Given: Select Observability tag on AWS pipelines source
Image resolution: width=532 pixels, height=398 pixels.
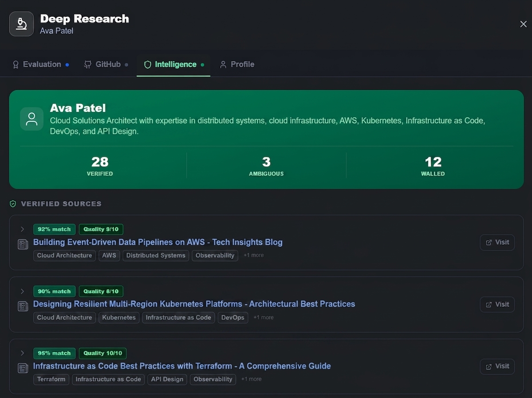Looking at the screenshot, I should (x=215, y=255).
